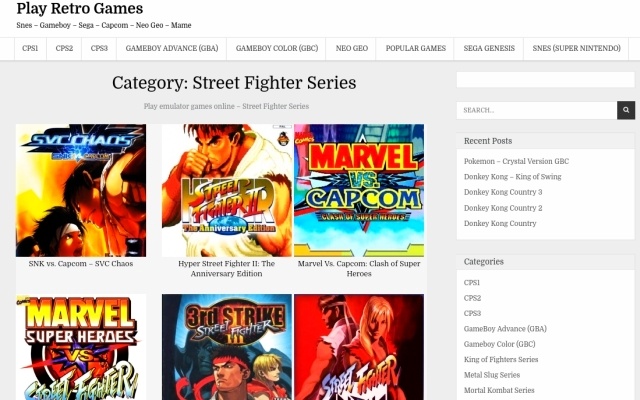
Task: Open the SNES (Super Nintendo) menu item
Action: tap(576, 49)
